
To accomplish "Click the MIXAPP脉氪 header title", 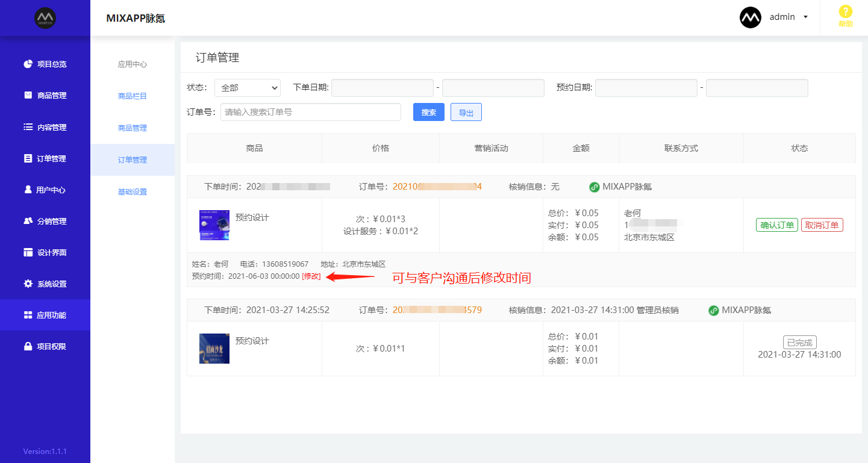I will (136, 18).
